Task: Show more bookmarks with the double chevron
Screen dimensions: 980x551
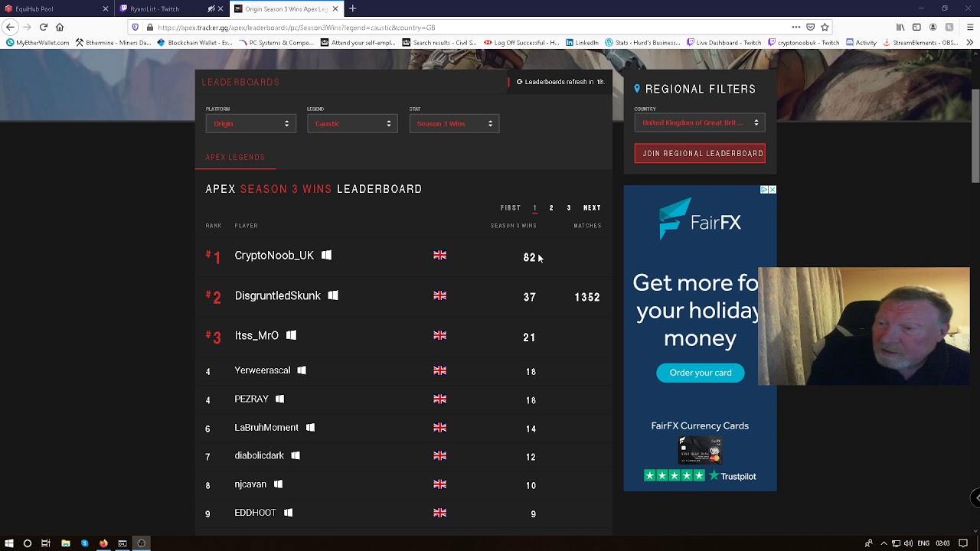Action: [969, 43]
